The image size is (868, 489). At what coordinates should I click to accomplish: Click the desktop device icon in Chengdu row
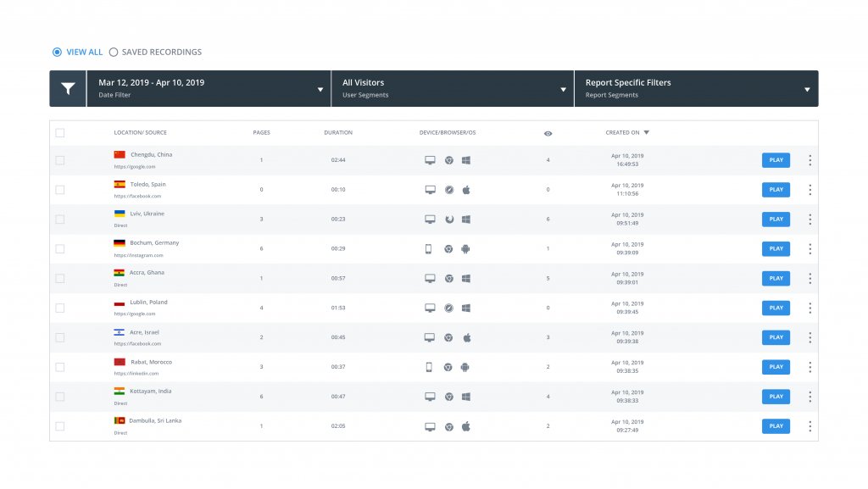pyautogui.click(x=430, y=160)
